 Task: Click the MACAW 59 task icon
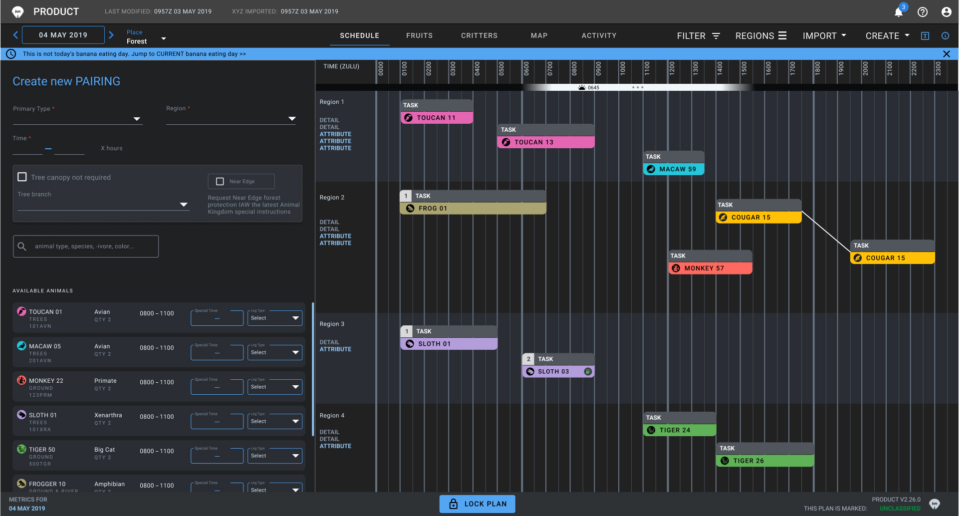(651, 169)
